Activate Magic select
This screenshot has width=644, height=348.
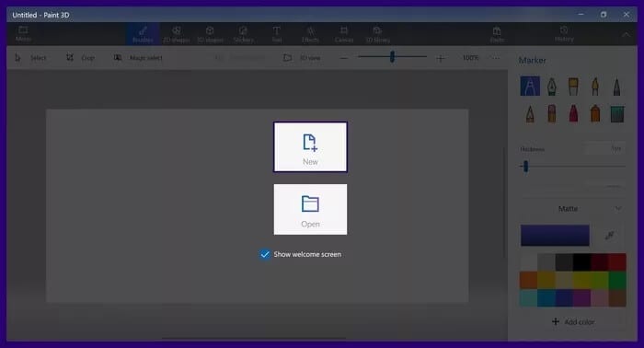(x=138, y=58)
